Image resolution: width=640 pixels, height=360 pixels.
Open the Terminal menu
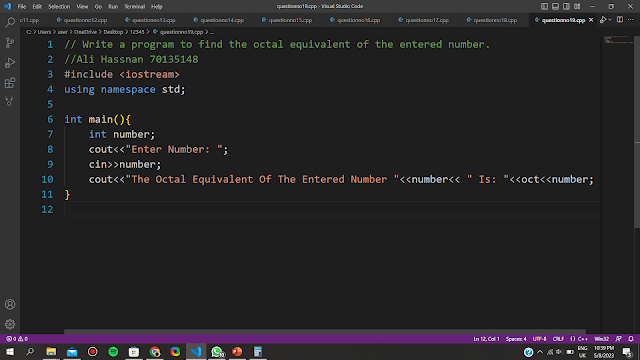point(135,7)
